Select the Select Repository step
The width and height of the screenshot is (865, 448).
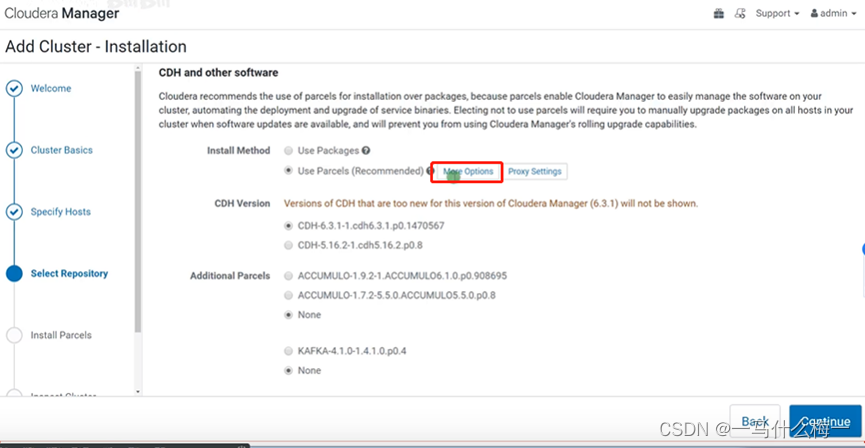coord(70,274)
